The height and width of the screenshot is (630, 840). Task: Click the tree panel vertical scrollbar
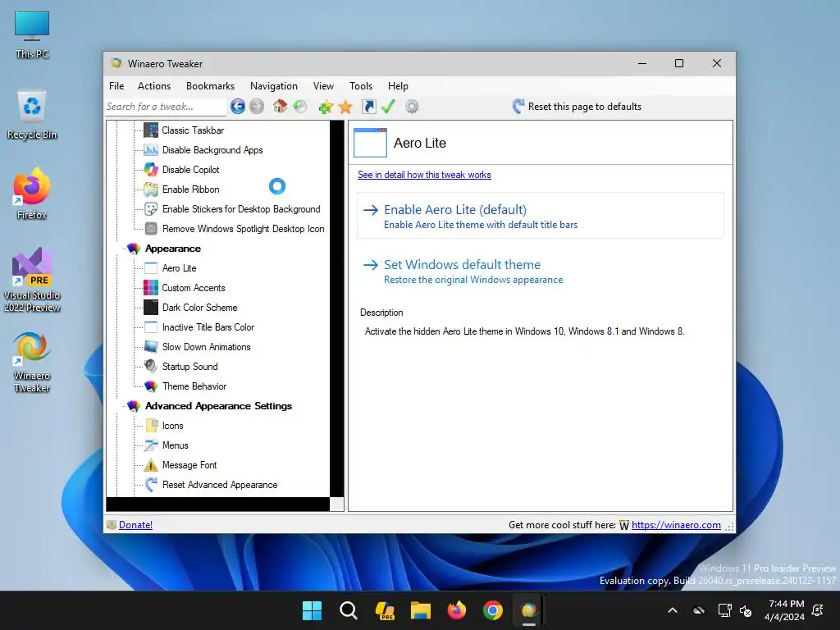click(337, 308)
